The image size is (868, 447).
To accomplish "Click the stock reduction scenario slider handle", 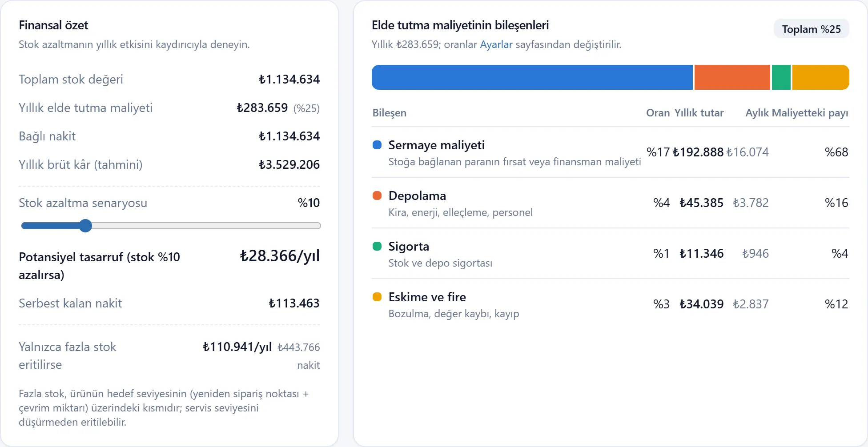I will point(85,226).
